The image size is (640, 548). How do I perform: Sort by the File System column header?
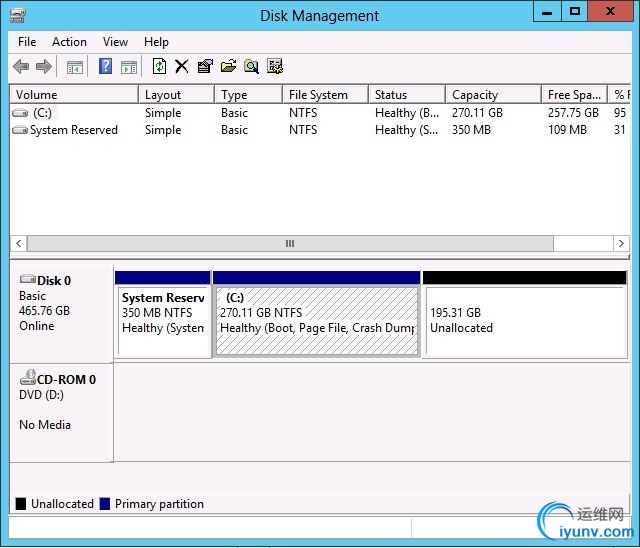point(325,95)
